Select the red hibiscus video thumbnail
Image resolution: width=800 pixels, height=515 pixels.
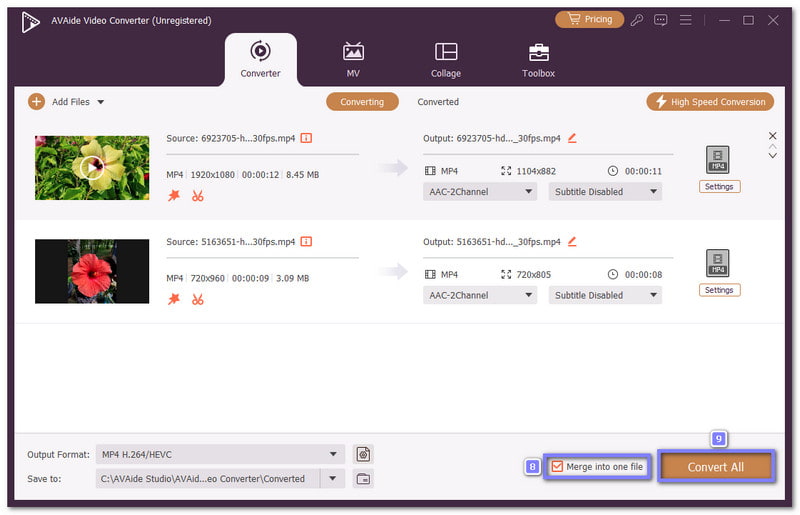(92, 271)
